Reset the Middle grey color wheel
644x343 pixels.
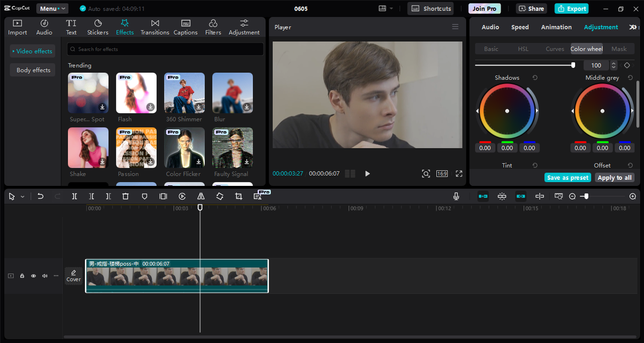(630, 78)
